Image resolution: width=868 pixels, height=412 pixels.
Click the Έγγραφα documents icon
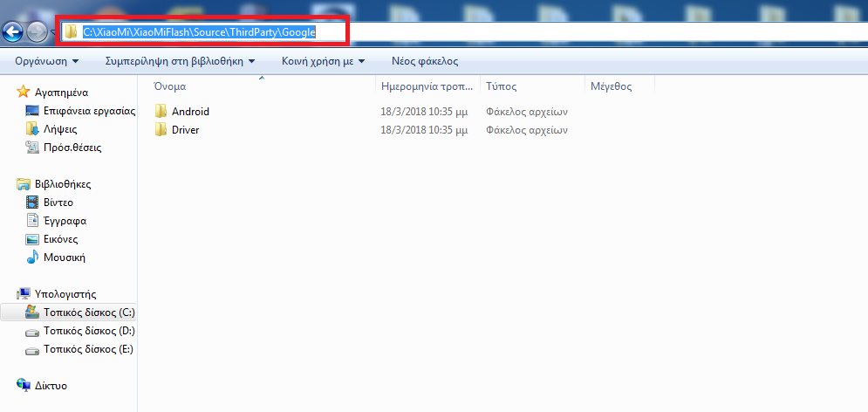tap(32, 220)
